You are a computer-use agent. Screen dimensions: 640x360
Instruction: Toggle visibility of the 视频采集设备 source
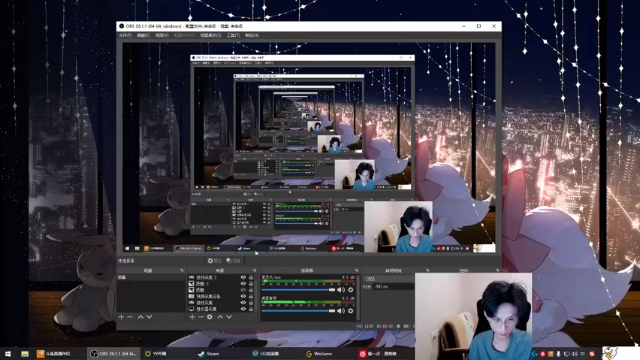(244, 296)
